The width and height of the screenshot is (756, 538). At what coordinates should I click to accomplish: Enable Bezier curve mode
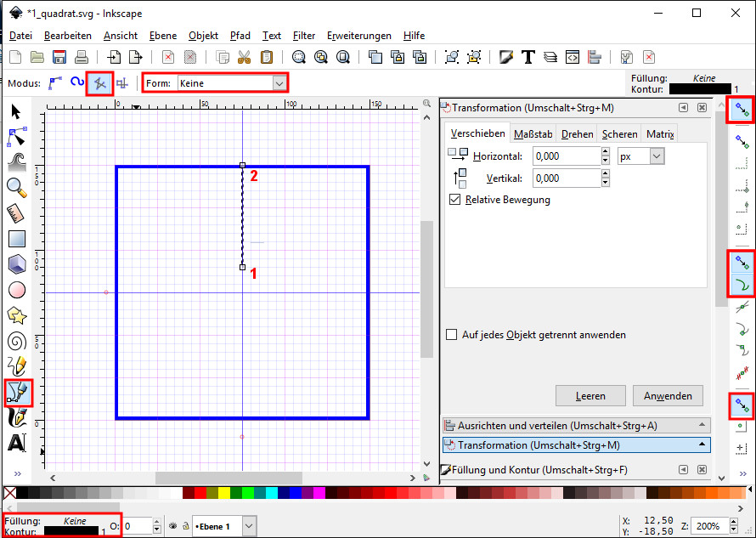click(x=55, y=83)
